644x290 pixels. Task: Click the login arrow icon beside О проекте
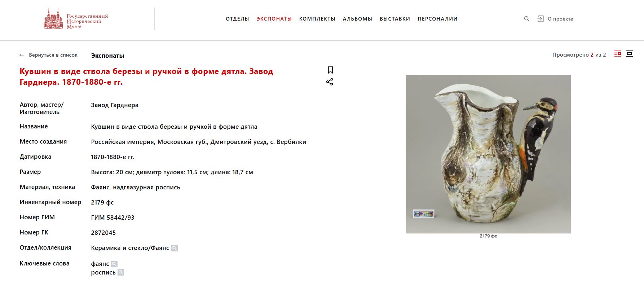point(541,19)
